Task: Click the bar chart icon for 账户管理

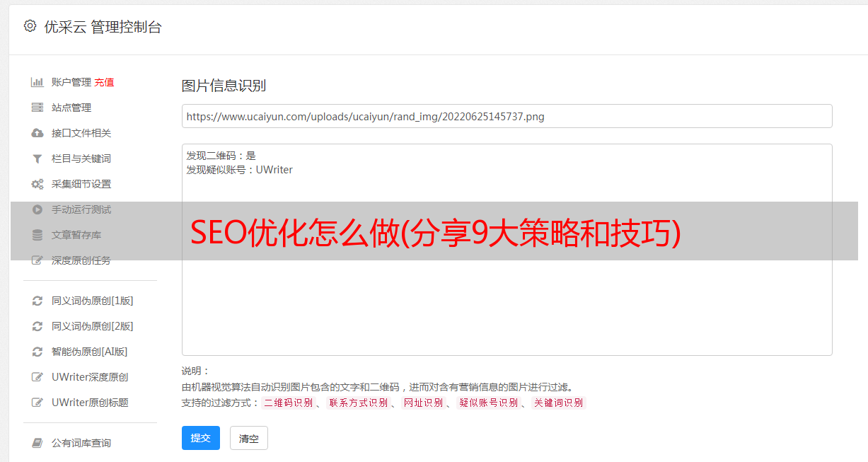Action: pyautogui.click(x=37, y=82)
